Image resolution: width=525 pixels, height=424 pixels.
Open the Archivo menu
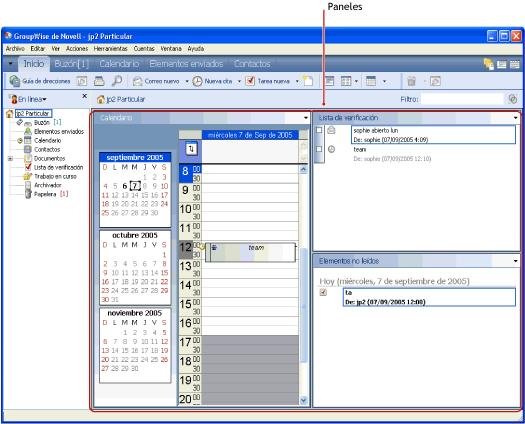coord(15,49)
